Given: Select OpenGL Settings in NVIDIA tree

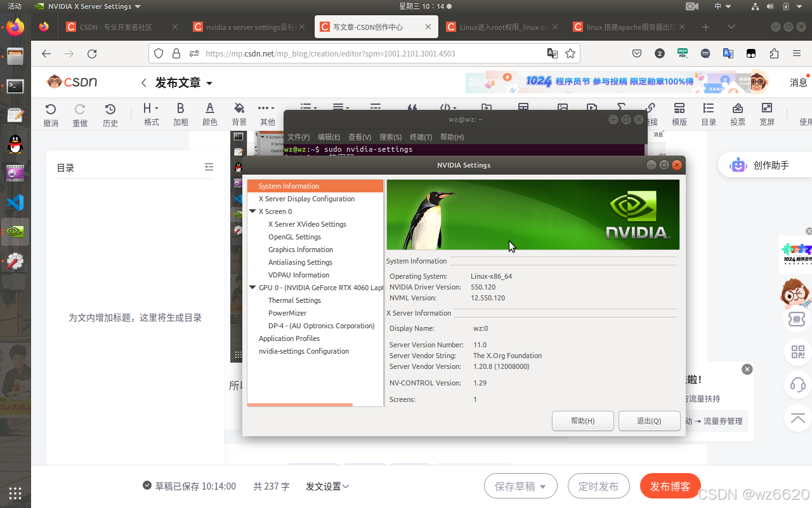Looking at the screenshot, I should 294,237.
